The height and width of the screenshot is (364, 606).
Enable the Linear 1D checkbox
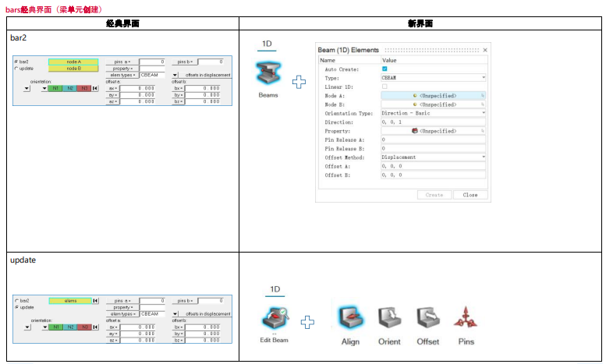[x=385, y=87]
